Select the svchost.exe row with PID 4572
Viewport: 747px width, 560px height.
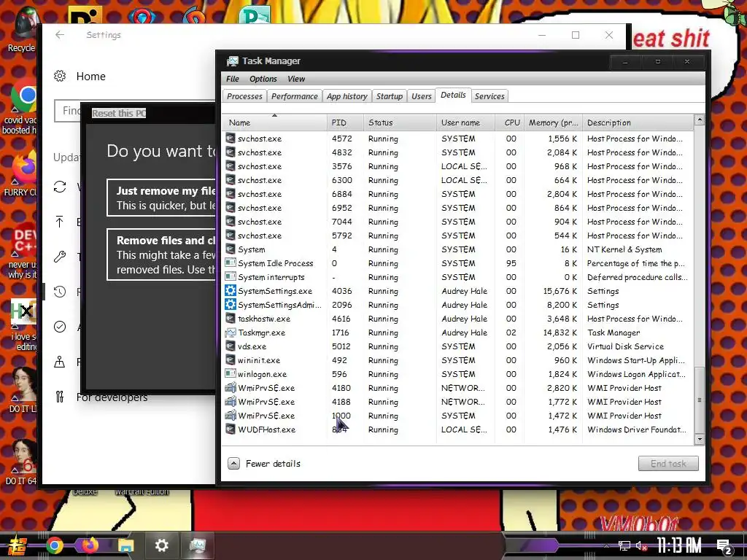tap(458, 139)
